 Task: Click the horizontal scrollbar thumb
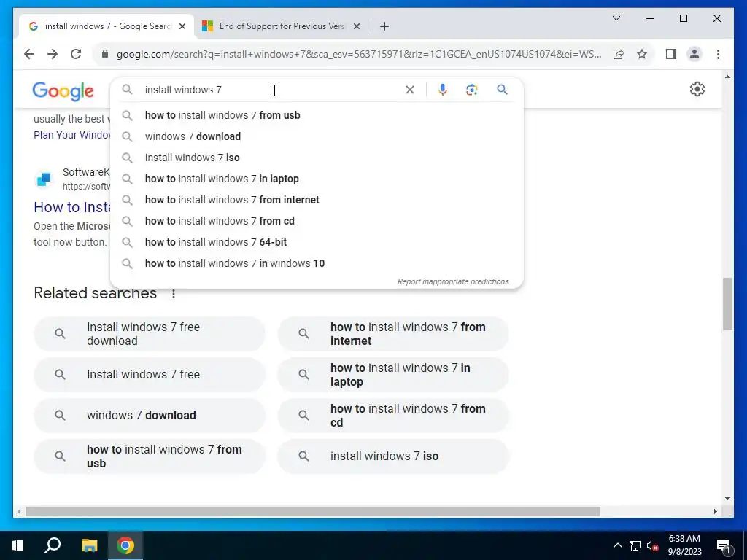312,512
